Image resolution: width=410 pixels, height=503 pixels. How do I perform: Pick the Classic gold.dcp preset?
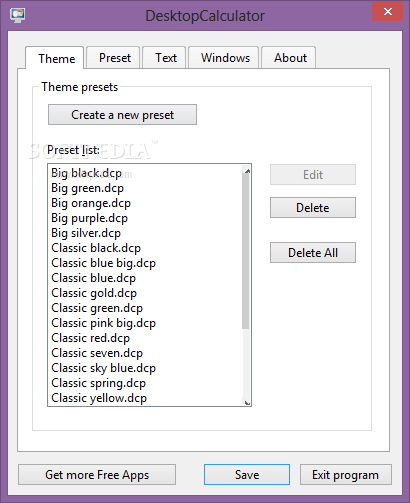[x=146, y=293]
